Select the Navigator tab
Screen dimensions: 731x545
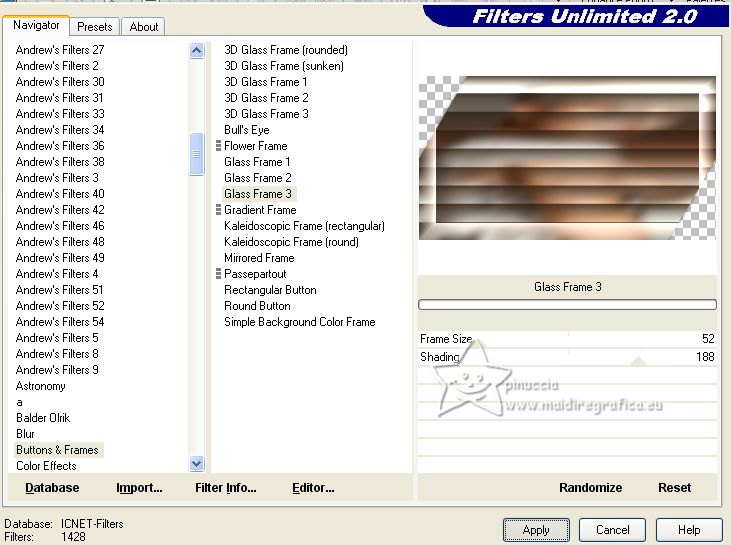[36, 25]
